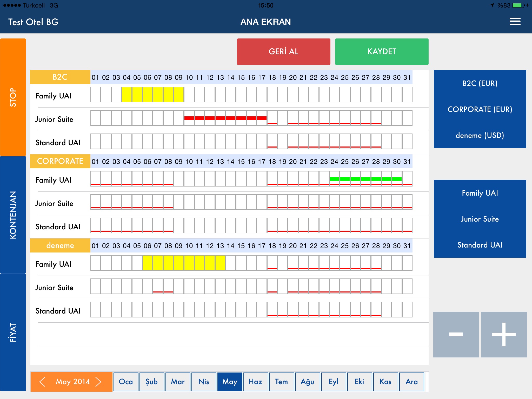Go to next month arrow
532x399 pixels.
point(98,382)
